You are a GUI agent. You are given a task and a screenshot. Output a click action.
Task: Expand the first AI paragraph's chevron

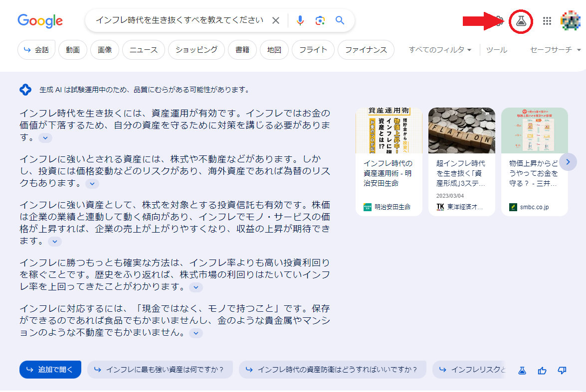tap(45, 138)
